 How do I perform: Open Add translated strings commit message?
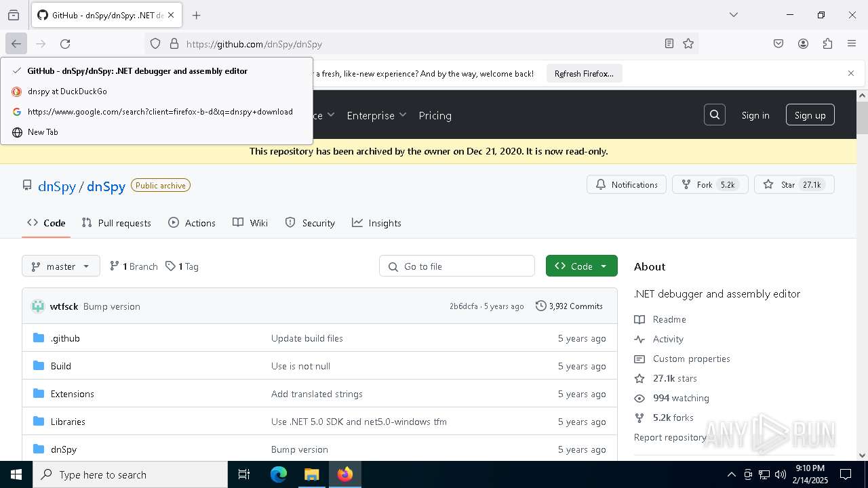(317, 394)
